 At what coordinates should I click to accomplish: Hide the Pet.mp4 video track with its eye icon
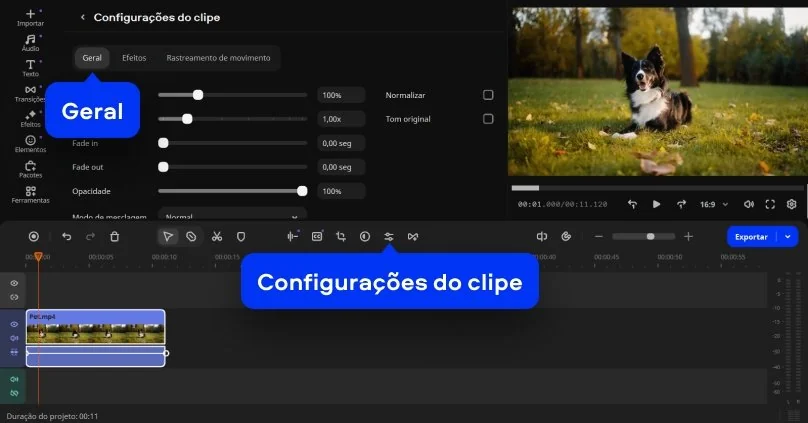(14, 324)
